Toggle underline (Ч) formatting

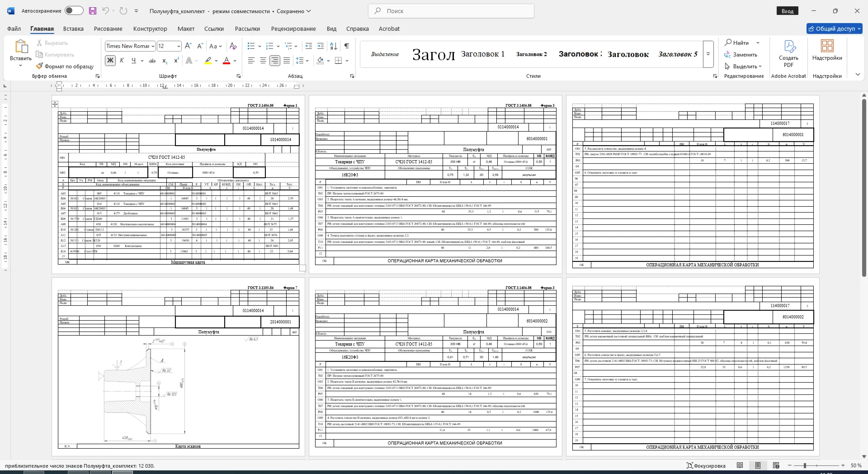(x=133, y=61)
